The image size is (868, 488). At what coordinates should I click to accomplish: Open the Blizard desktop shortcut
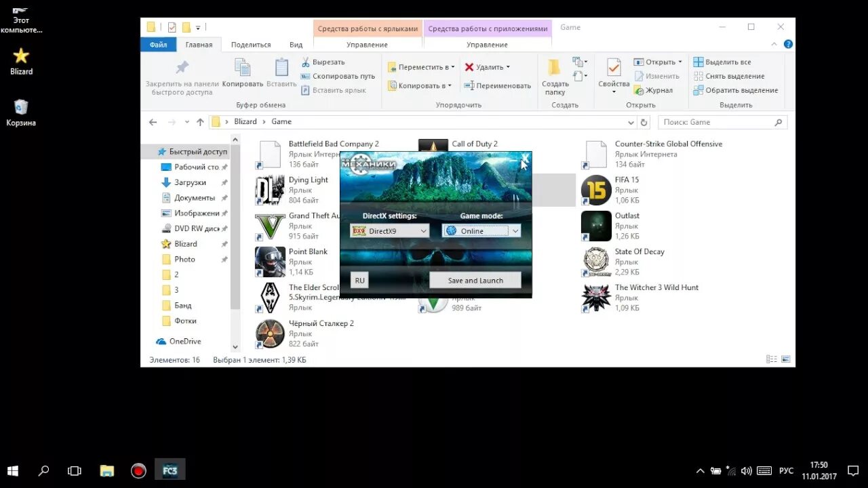point(21,61)
